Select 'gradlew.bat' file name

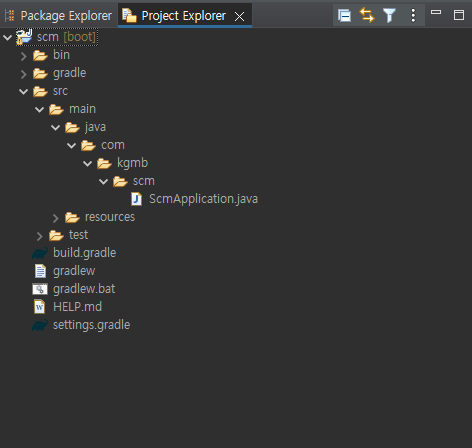84,289
